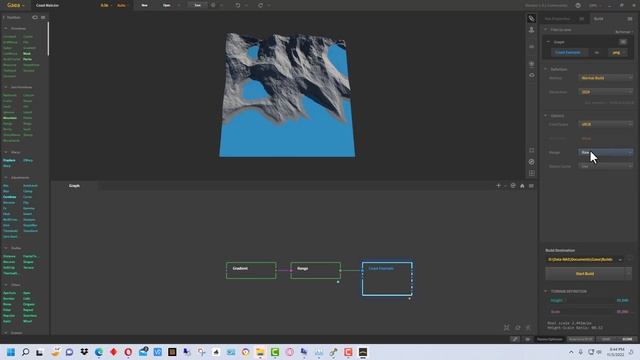Image resolution: width=640 pixels, height=360 pixels.
Task: Select the Displace node in Toolbox
Action: [9, 160]
